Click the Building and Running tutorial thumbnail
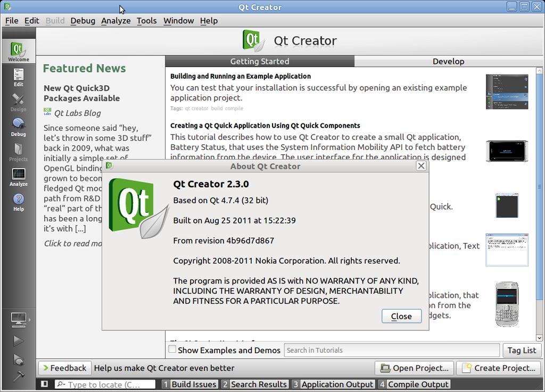The height and width of the screenshot is (392, 545). click(507, 91)
